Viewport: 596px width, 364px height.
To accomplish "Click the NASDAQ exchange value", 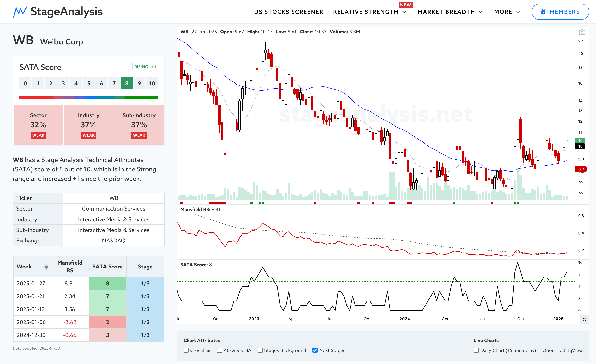I will tap(114, 241).
